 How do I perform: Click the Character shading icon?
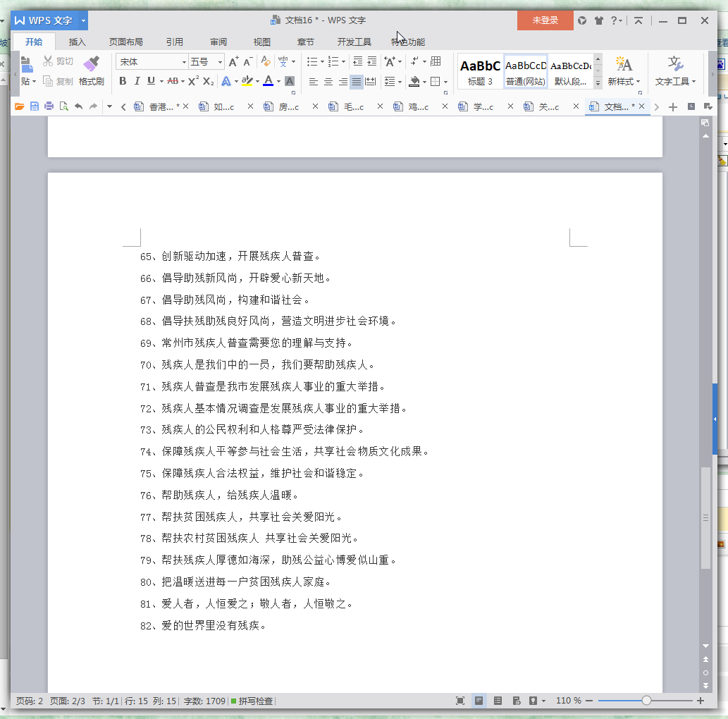(289, 81)
